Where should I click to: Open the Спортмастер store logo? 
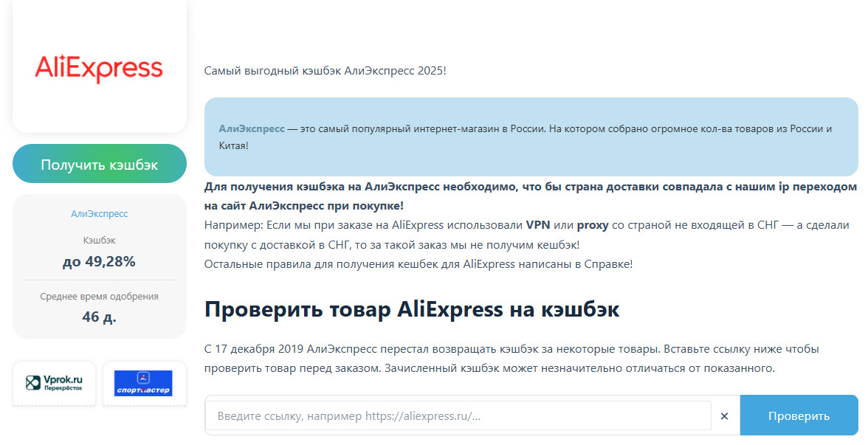pos(145,383)
